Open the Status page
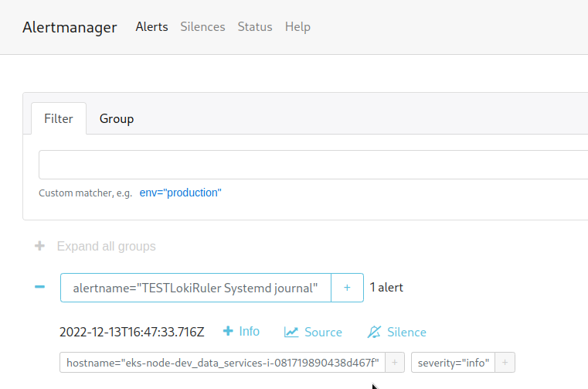588x389 pixels. [255, 26]
